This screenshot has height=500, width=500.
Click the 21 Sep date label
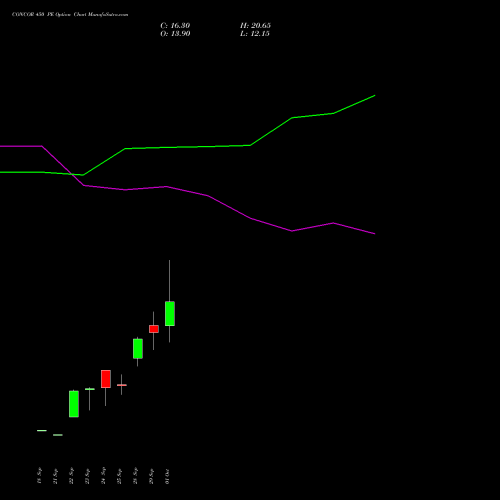click(x=55, y=476)
